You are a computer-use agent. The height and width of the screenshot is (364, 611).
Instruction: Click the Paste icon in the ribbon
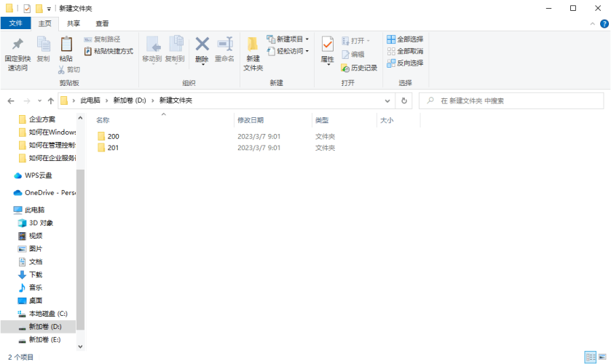(x=66, y=45)
